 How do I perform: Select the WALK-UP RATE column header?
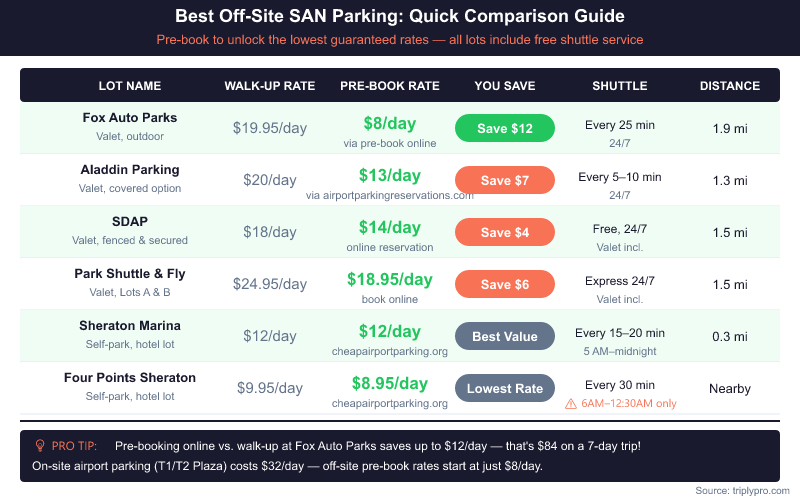[270, 86]
